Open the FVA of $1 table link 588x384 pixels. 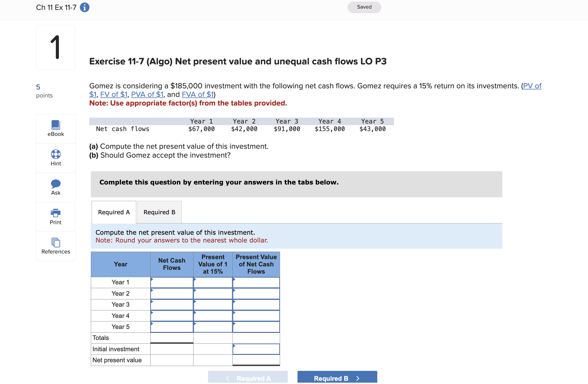[x=198, y=95]
